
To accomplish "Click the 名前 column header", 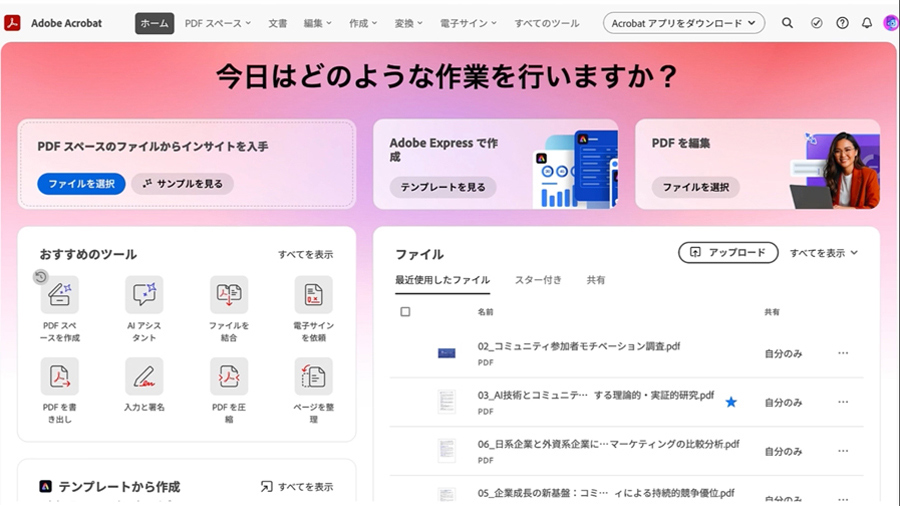I will pos(485,312).
